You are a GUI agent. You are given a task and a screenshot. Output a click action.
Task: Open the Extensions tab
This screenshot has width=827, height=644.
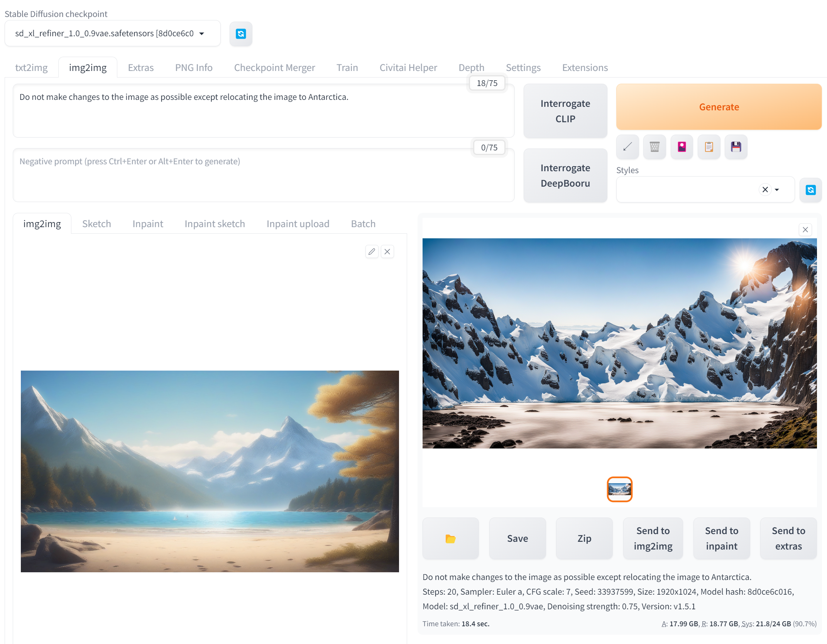point(585,67)
